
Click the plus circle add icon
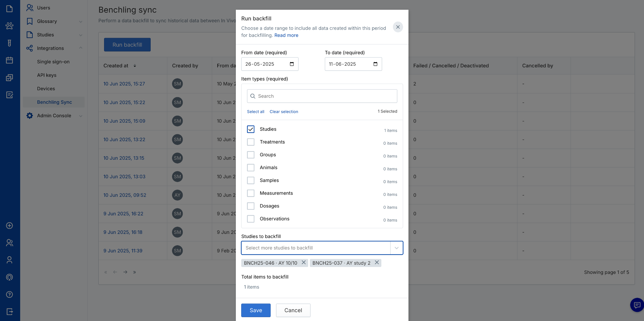(9, 225)
